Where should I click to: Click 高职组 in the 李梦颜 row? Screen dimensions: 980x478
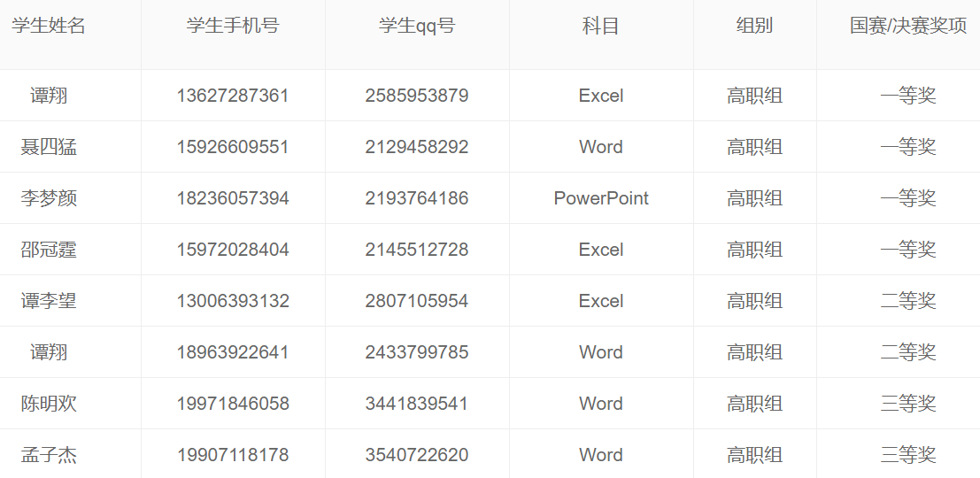(754, 198)
